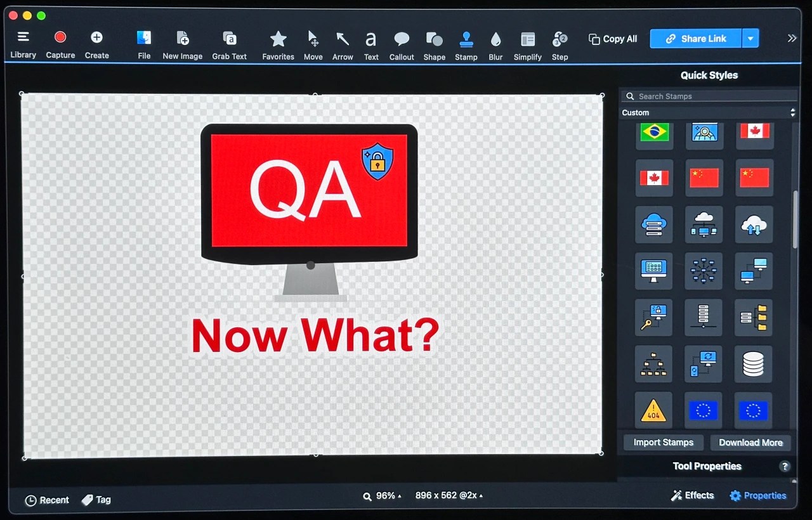Open the zoom level dropdown
This screenshot has width=812, height=520.
[x=383, y=495]
